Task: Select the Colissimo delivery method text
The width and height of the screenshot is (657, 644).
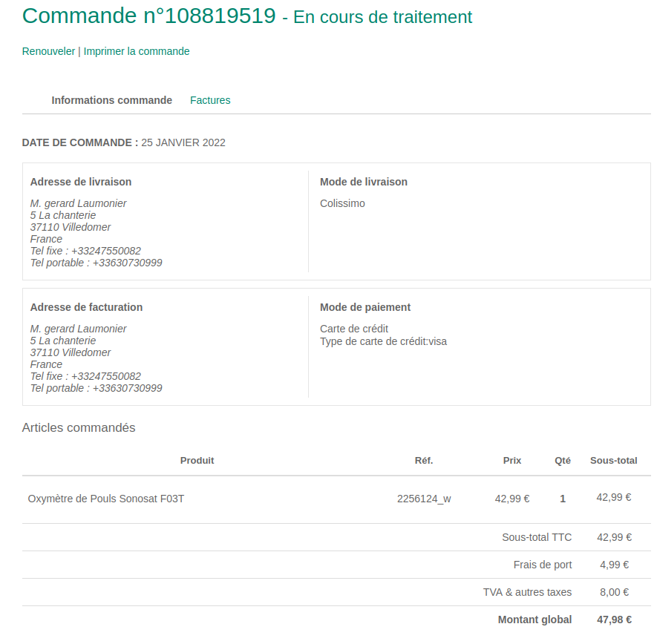Action: [342, 203]
